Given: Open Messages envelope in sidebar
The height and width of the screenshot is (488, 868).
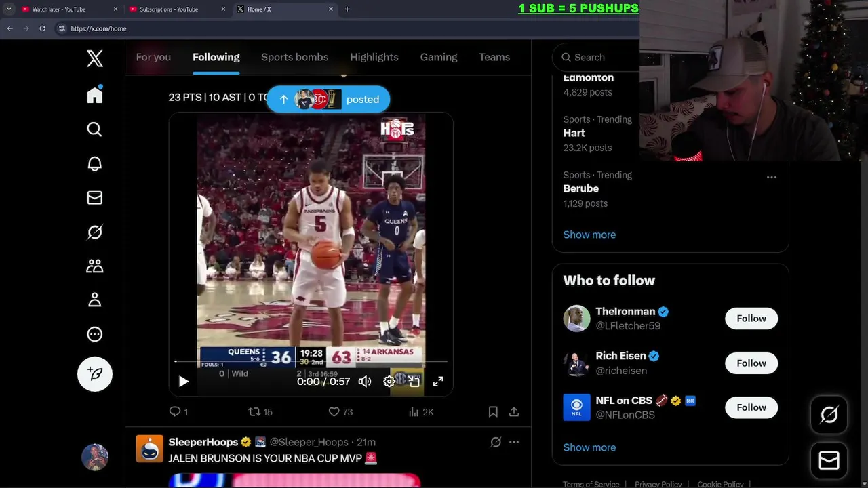Looking at the screenshot, I should (x=95, y=198).
